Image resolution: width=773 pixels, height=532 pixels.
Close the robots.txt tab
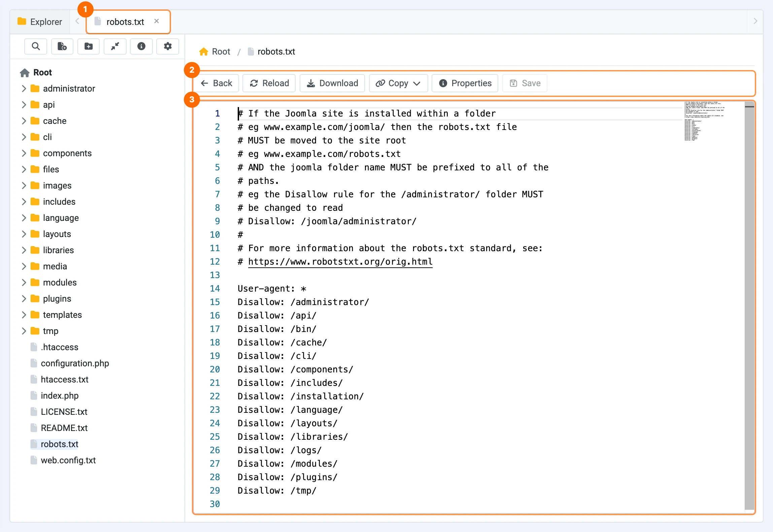point(157,21)
